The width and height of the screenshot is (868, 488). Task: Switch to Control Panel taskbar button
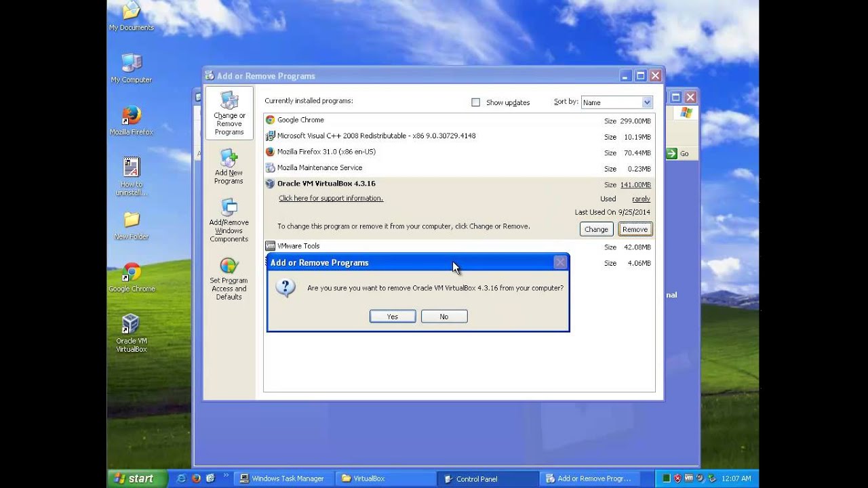[488, 479]
